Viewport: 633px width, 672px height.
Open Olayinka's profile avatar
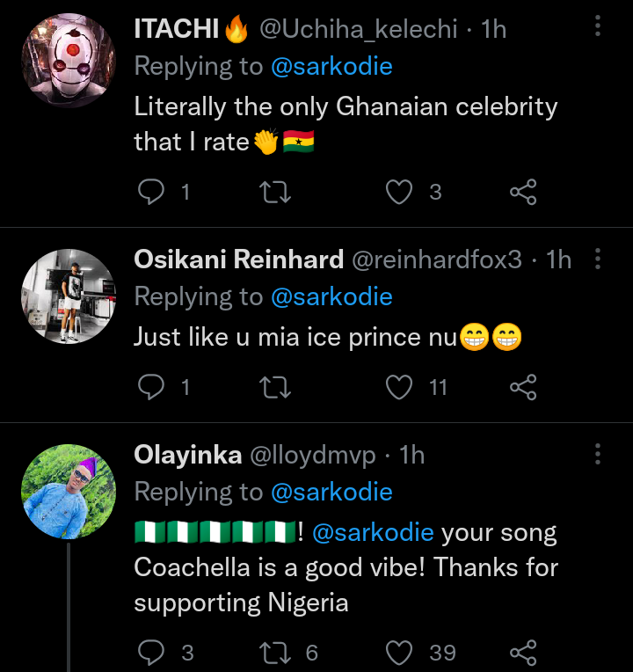[68, 491]
